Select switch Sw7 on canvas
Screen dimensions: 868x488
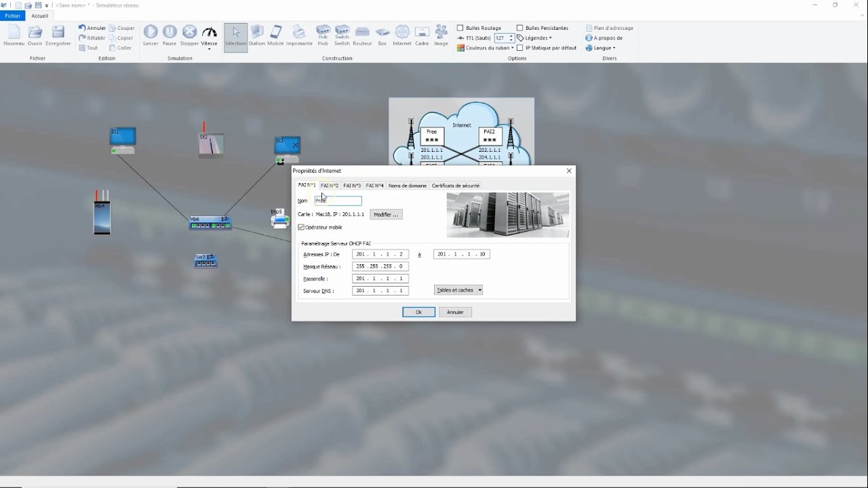(x=205, y=261)
